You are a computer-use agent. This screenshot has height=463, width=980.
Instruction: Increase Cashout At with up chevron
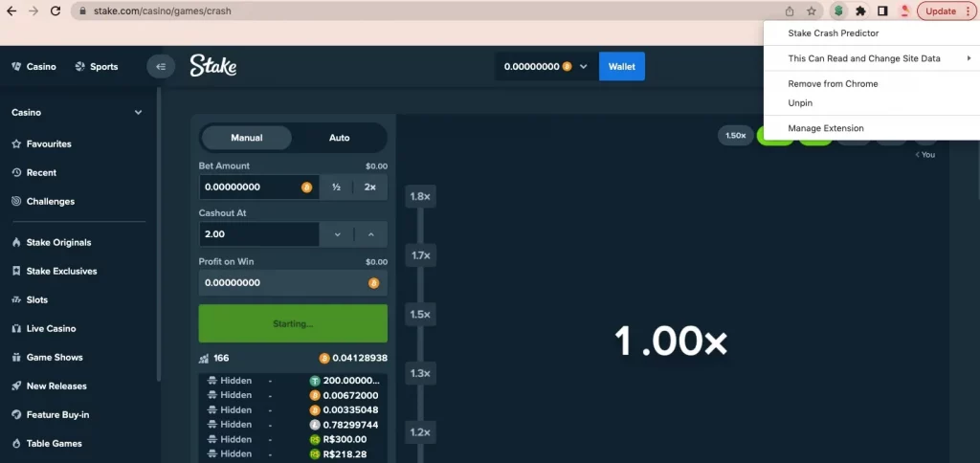coord(370,234)
